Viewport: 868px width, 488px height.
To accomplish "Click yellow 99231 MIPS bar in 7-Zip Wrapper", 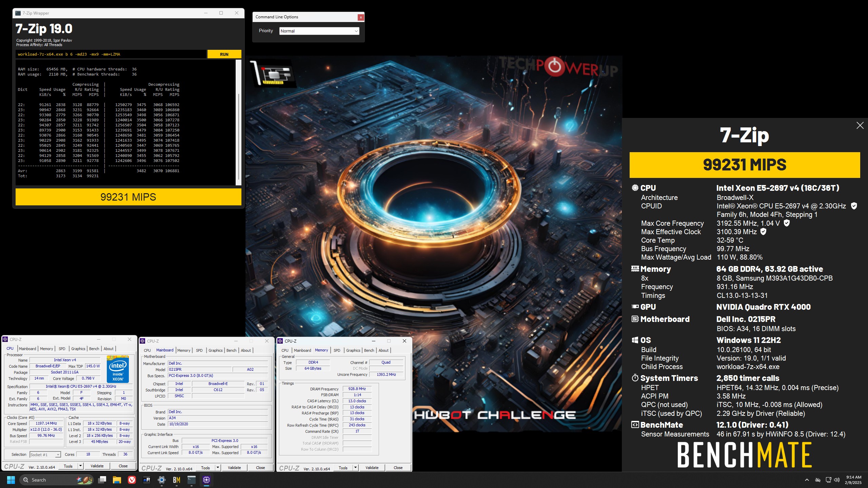I will click(129, 197).
